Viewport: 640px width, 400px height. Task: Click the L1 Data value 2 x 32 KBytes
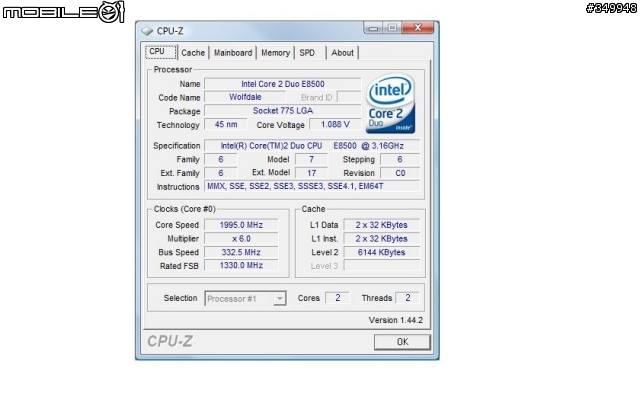click(x=381, y=225)
